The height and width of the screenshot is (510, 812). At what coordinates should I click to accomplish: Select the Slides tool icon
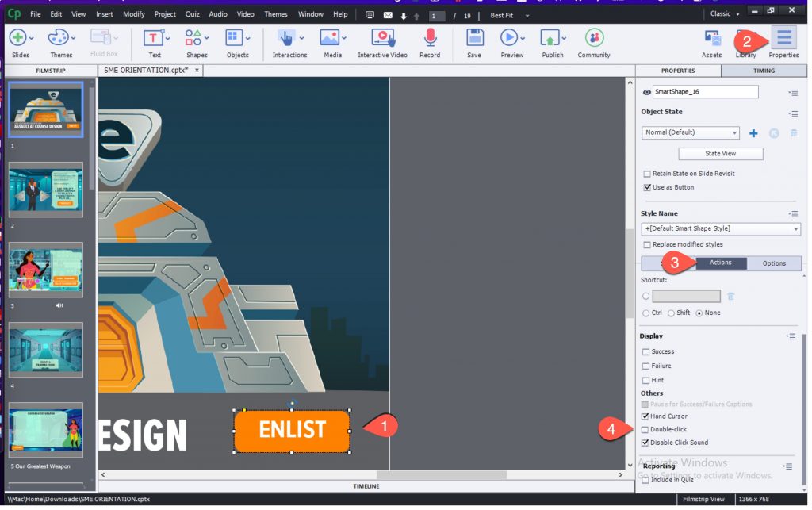click(19, 38)
